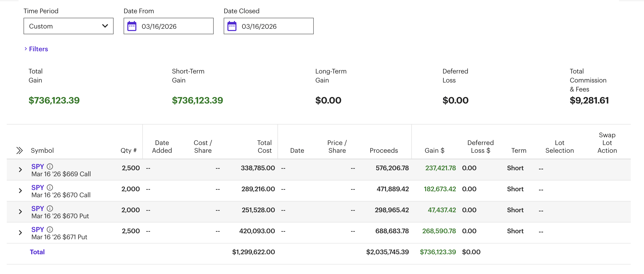Open SPY link in $669 Call row
Screen dimensions: 644x274
tap(38, 166)
